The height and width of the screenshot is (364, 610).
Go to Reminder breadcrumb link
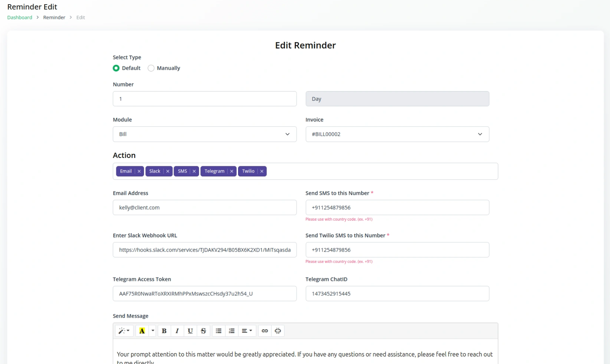pyautogui.click(x=54, y=18)
